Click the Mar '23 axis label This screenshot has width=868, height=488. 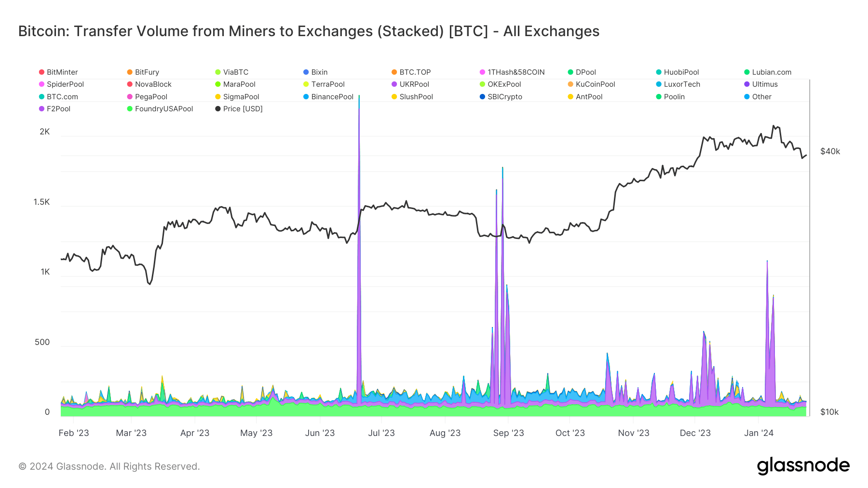131,433
